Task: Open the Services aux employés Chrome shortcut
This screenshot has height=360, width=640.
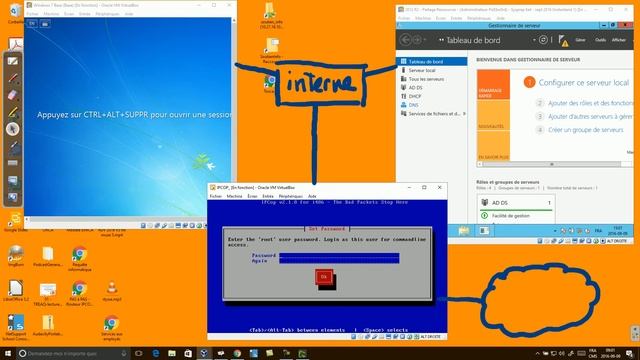Action: tap(111, 327)
